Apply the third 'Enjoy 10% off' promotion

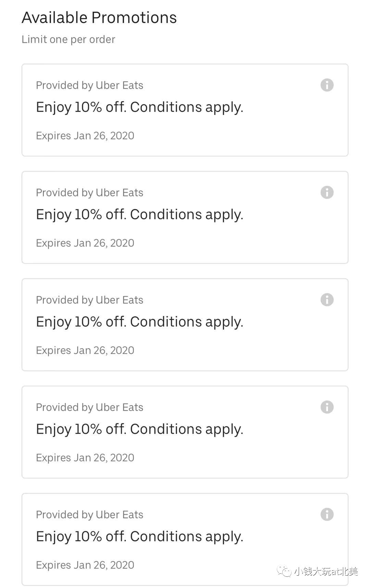pyautogui.click(x=185, y=324)
